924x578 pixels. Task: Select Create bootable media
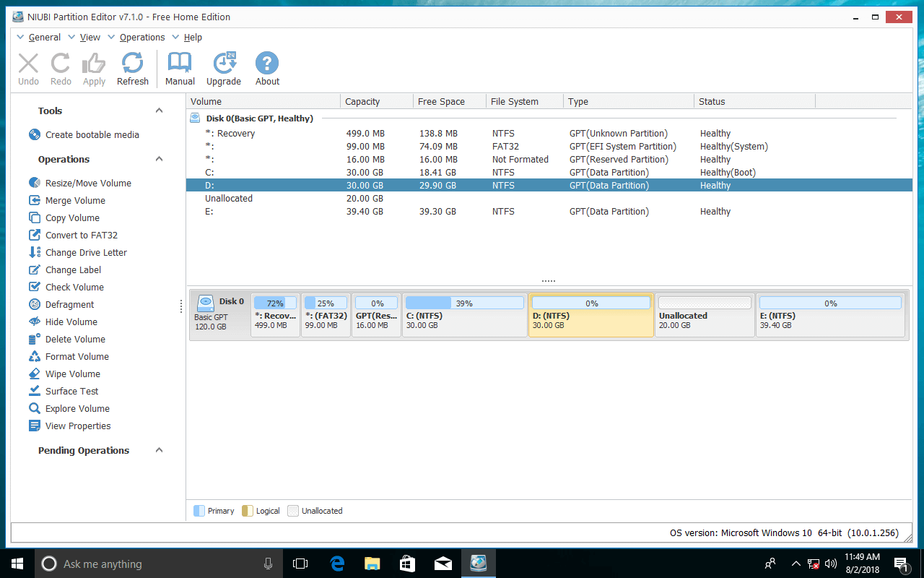tap(84, 134)
